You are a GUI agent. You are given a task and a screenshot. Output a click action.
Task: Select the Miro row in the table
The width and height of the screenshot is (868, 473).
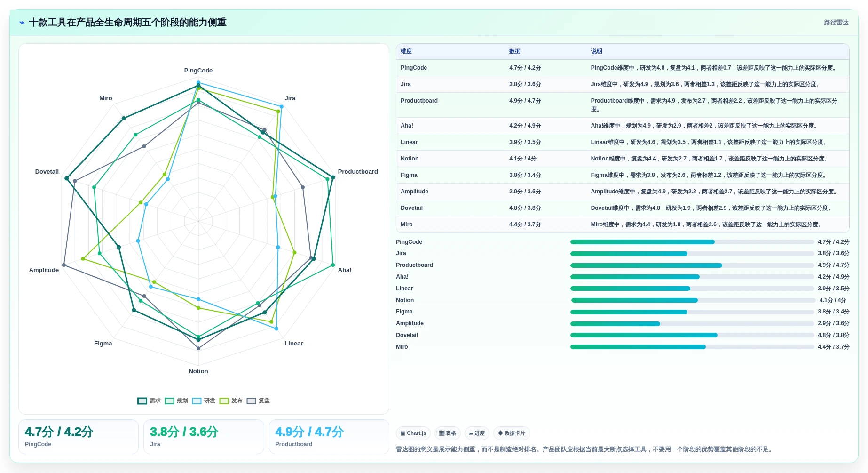[623, 224]
